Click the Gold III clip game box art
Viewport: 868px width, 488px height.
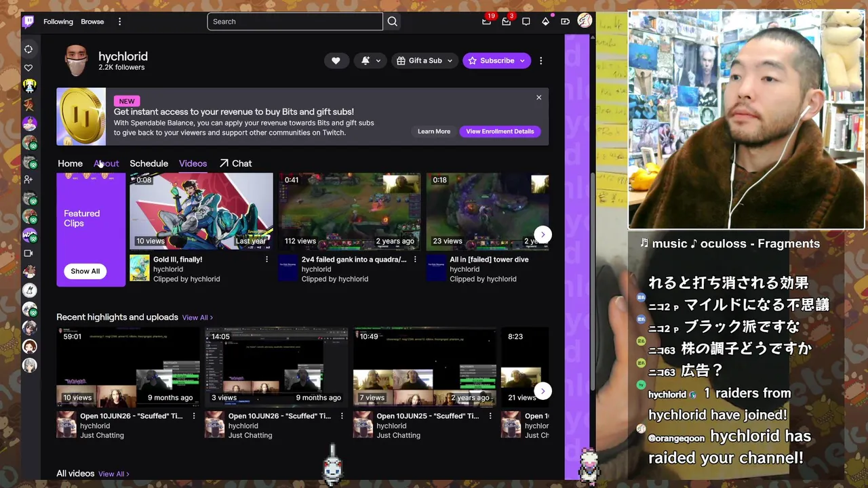(x=140, y=268)
